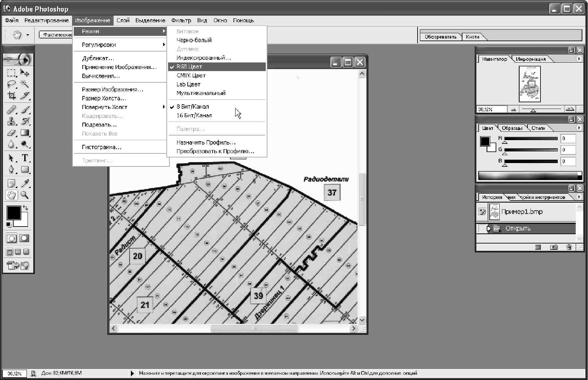This screenshot has width=588, height=380.
Task: Switch to the Образцы tab
Action: click(x=512, y=128)
